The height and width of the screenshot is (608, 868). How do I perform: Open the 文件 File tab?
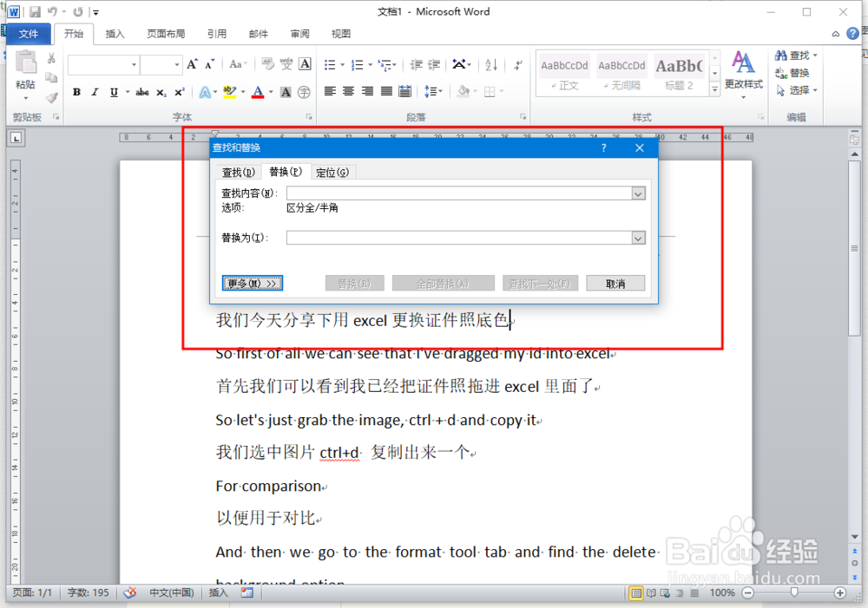tap(29, 34)
